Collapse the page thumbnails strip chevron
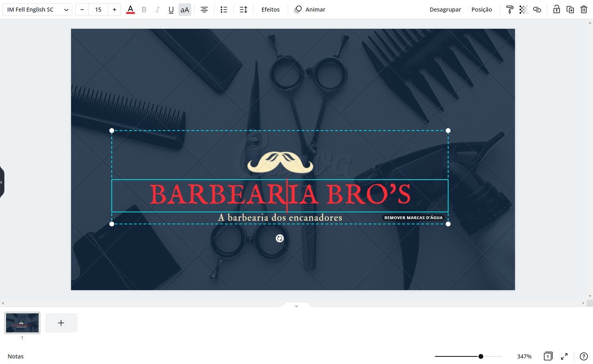The width and height of the screenshot is (593, 364). tap(296, 306)
